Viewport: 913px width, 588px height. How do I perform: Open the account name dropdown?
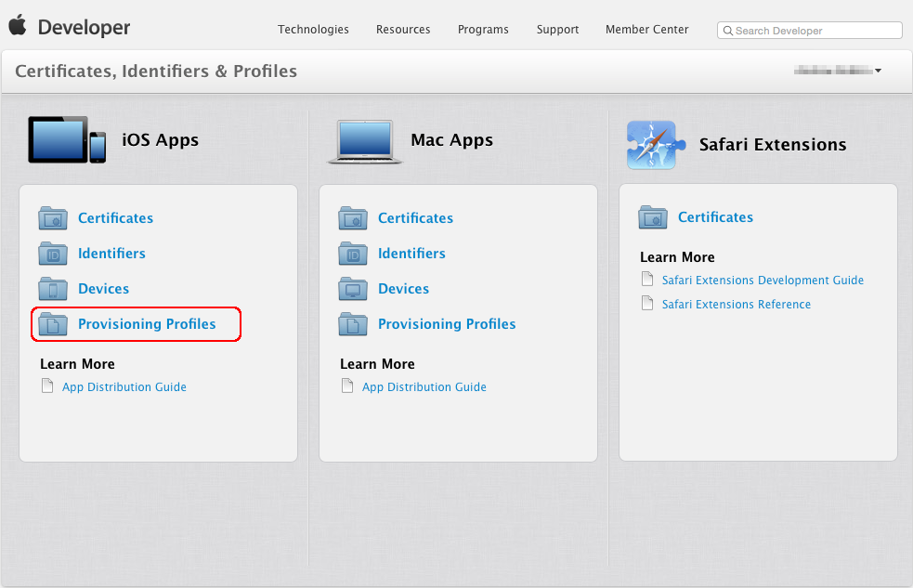point(836,70)
